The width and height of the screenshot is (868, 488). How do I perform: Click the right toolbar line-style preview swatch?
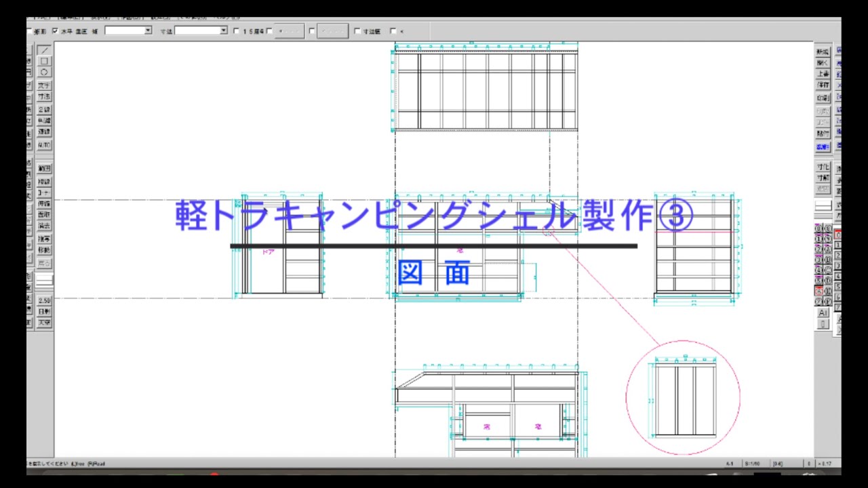coord(823,205)
